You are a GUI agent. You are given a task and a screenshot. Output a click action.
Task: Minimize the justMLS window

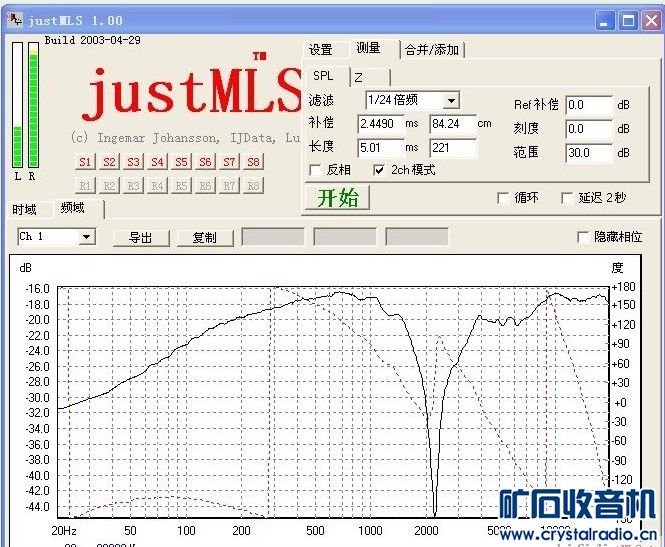coord(605,20)
